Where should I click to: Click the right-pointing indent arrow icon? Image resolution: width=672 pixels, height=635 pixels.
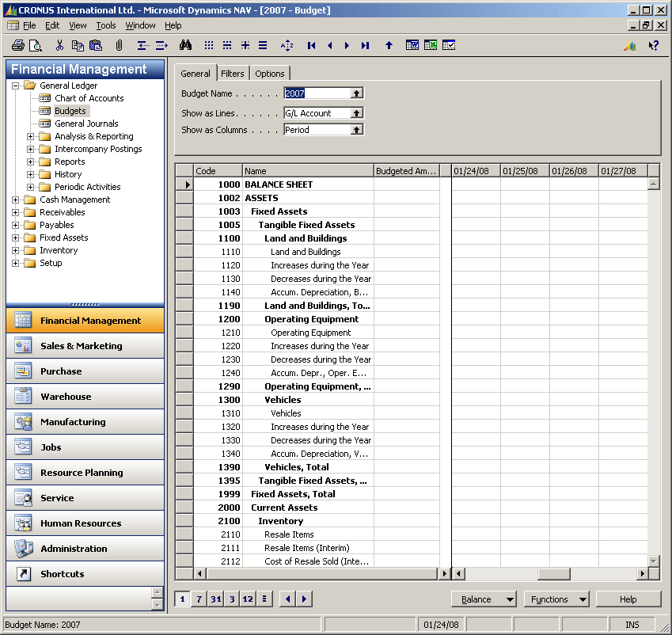coord(161,45)
